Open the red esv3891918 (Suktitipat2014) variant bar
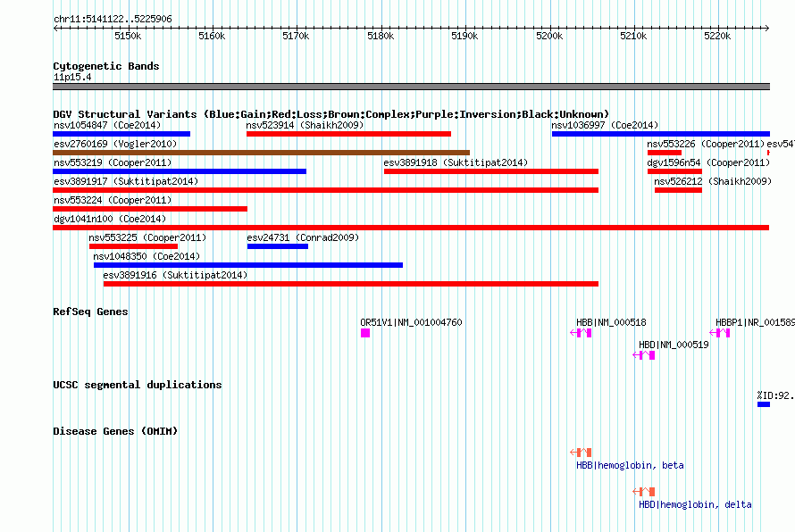Image resolution: width=795 pixels, height=532 pixels. [490, 171]
